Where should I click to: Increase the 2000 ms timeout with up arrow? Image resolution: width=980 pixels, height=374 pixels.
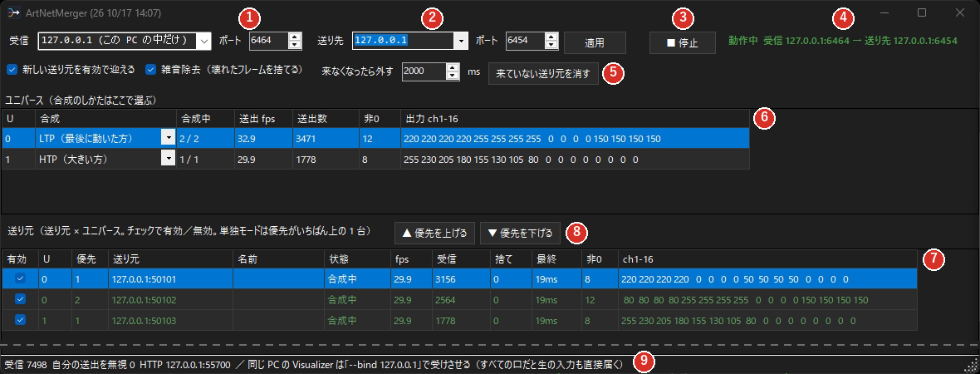tap(453, 67)
